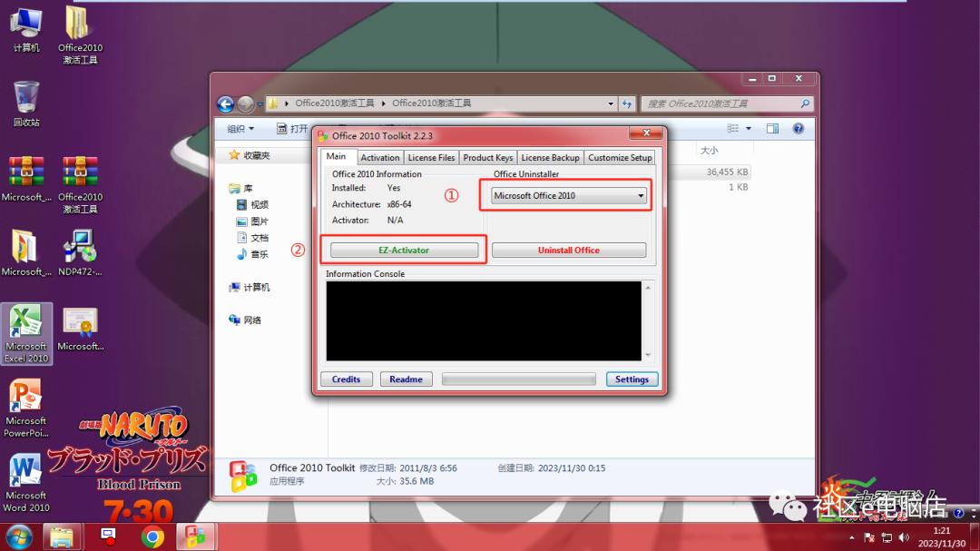Launch Google Chrome from the taskbar
Image resolution: width=980 pixels, height=551 pixels.
[152, 537]
